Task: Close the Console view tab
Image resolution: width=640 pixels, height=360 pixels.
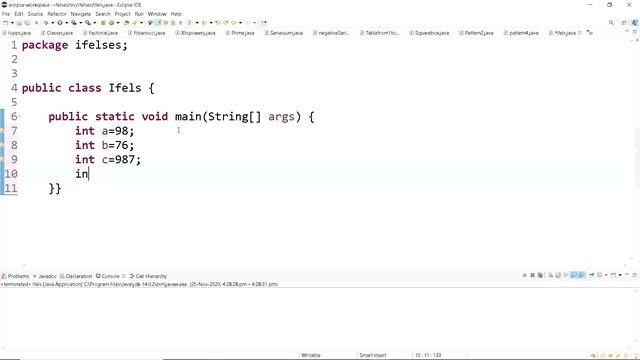Action: (x=124, y=276)
